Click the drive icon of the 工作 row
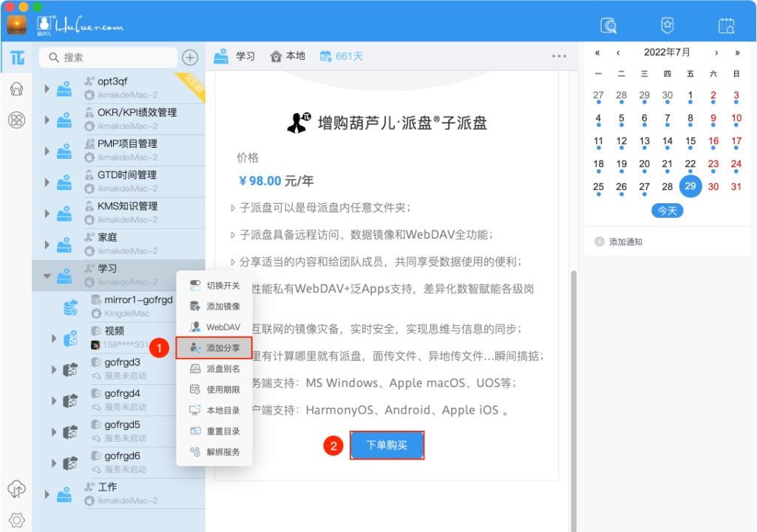757x532 pixels. click(x=64, y=494)
